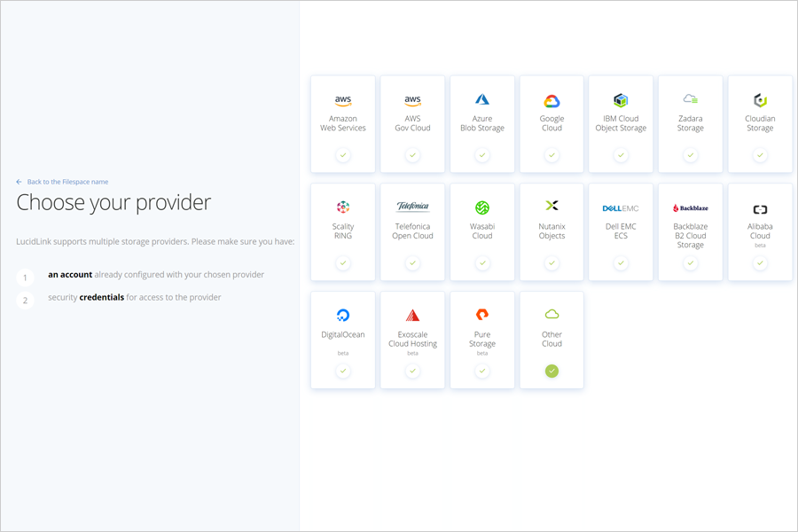The height and width of the screenshot is (532, 798).
Task: Click the 'Exoscale Cloud Hosting' label
Action: click(x=412, y=339)
